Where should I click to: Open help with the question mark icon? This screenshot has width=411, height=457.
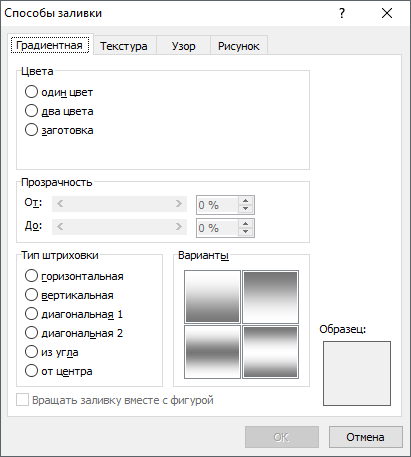coord(342,13)
